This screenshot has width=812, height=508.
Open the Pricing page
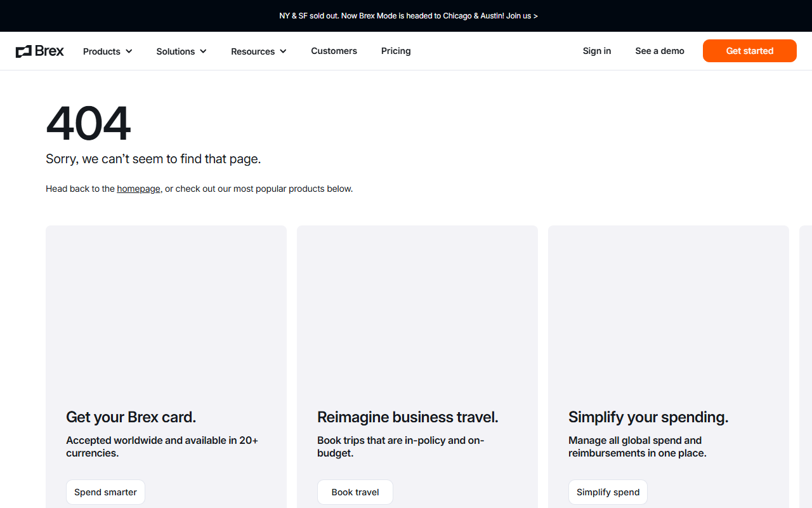(x=396, y=51)
